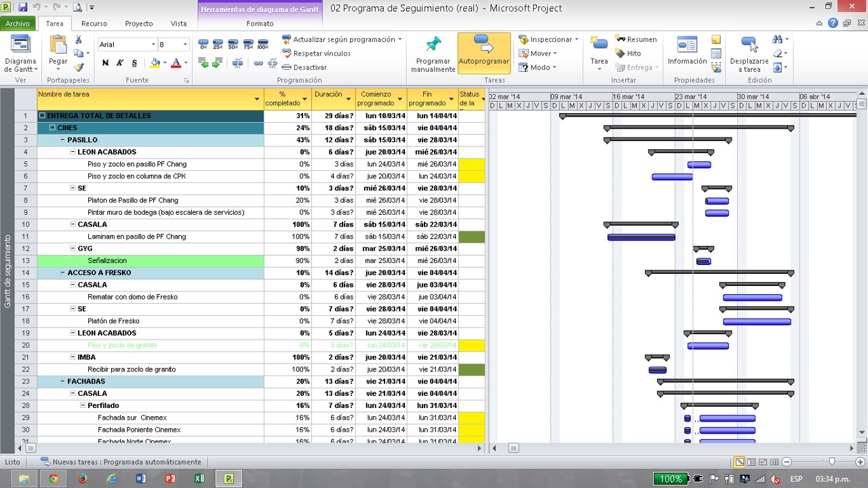Switch to the Formato tab

click(260, 24)
